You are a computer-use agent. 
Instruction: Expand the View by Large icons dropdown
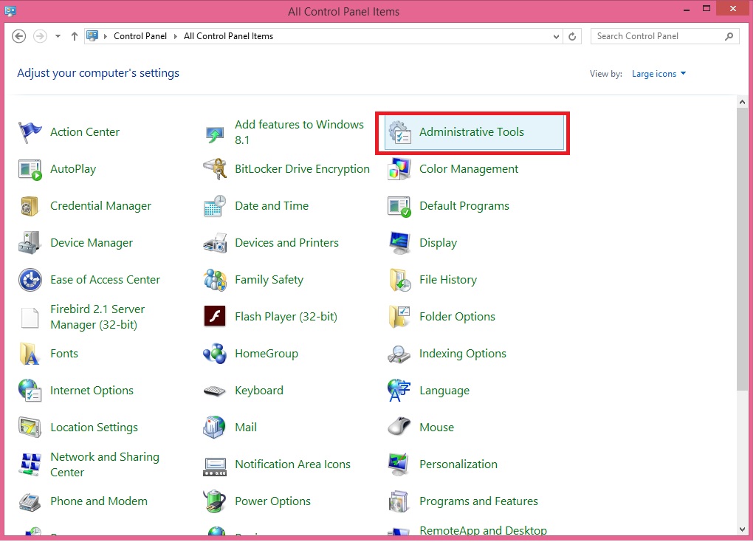tap(659, 74)
